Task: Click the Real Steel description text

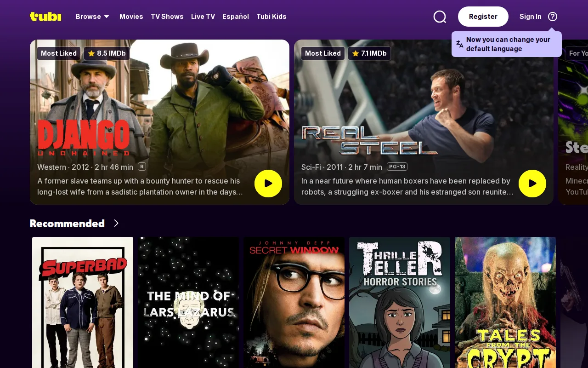Action: [x=407, y=186]
